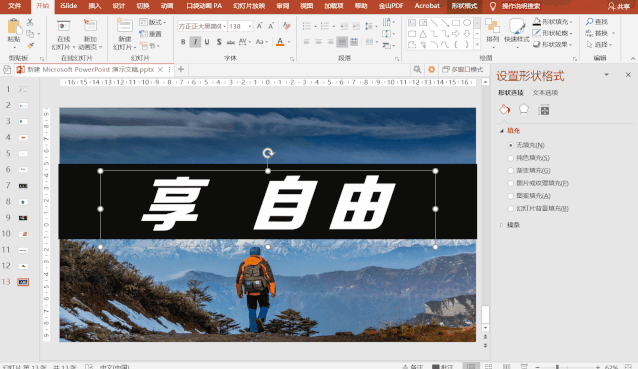Open the Insert ribbon tab

pyautogui.click(x=94, y=6)
